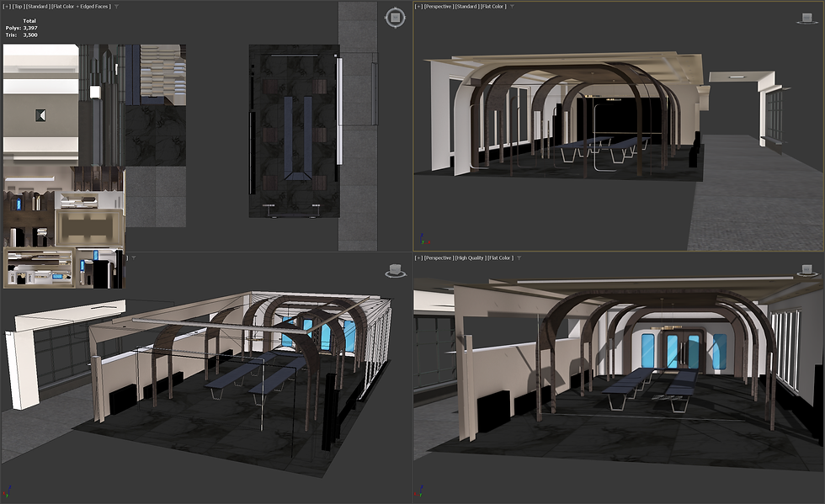This screenshot has height=504, width=825.
Task: Open [Flat Color] shading menu in upper Perspective viewport
Action: (493, 7)
